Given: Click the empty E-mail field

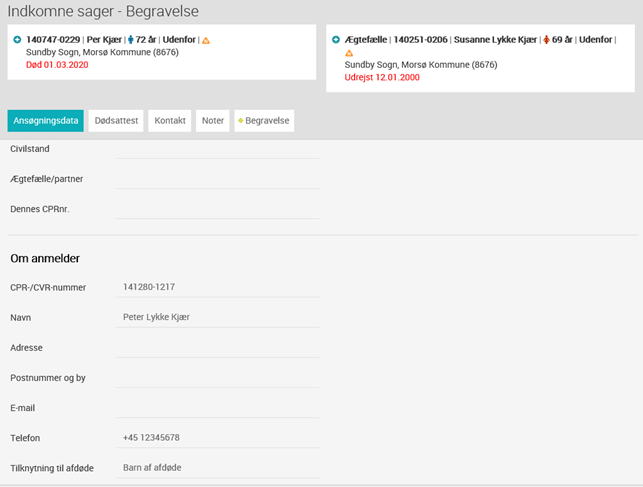Looking at the screenshot, I should (217, 408).
